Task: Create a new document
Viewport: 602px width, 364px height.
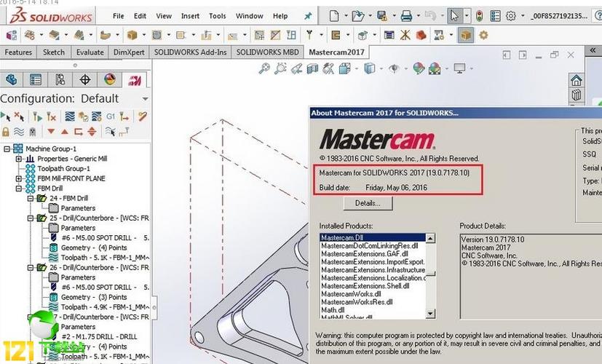Action: pos(334,16)
